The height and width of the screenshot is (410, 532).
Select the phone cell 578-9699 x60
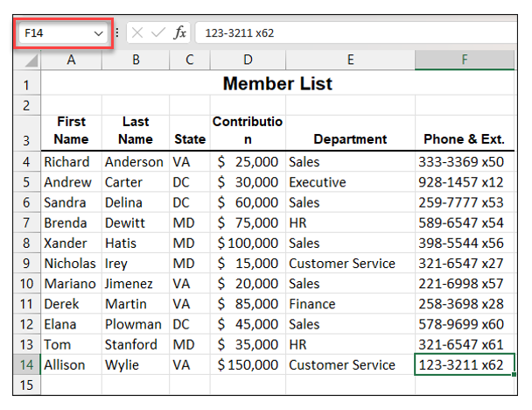pos(465,324)
